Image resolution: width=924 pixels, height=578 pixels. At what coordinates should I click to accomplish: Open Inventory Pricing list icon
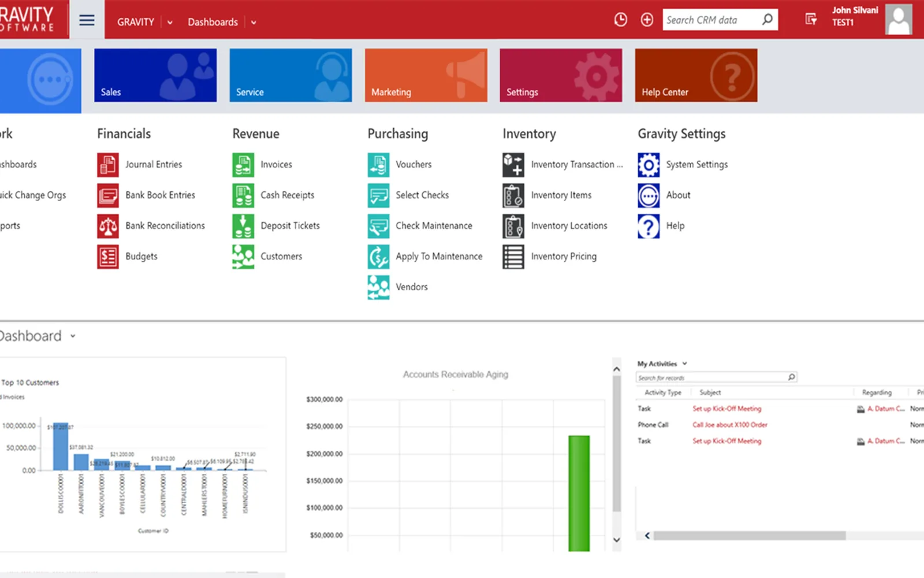[x=513, y=257]
